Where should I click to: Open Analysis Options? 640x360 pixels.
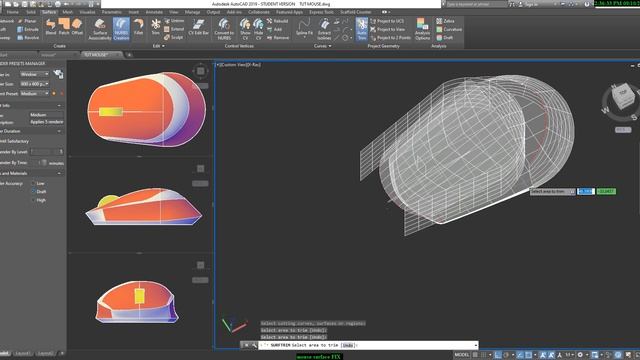pyautogui.click(x=422, y=29)
